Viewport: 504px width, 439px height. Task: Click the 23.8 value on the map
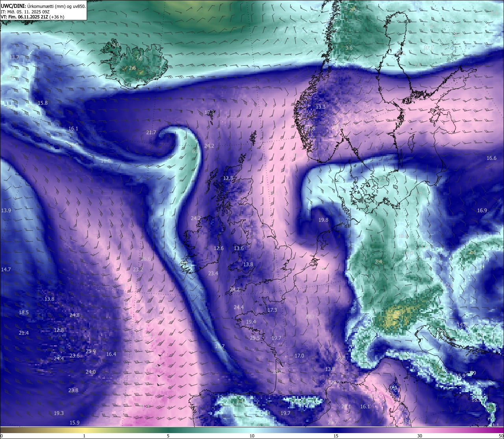(73, 390)
